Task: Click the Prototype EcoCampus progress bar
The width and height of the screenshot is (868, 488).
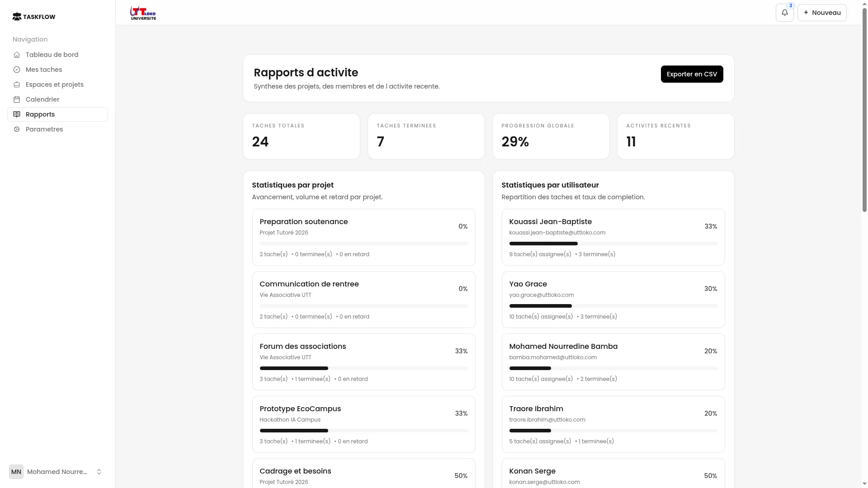Action: 363,431
